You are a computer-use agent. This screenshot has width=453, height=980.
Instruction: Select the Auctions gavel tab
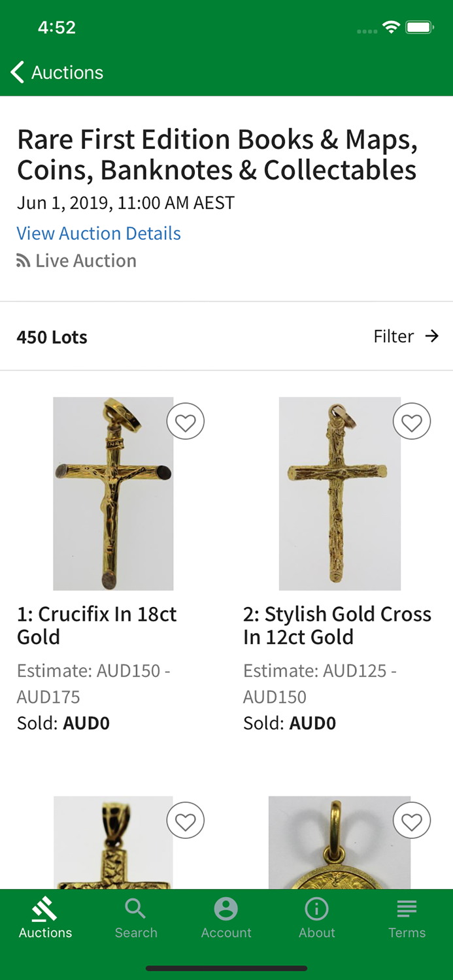45,918
